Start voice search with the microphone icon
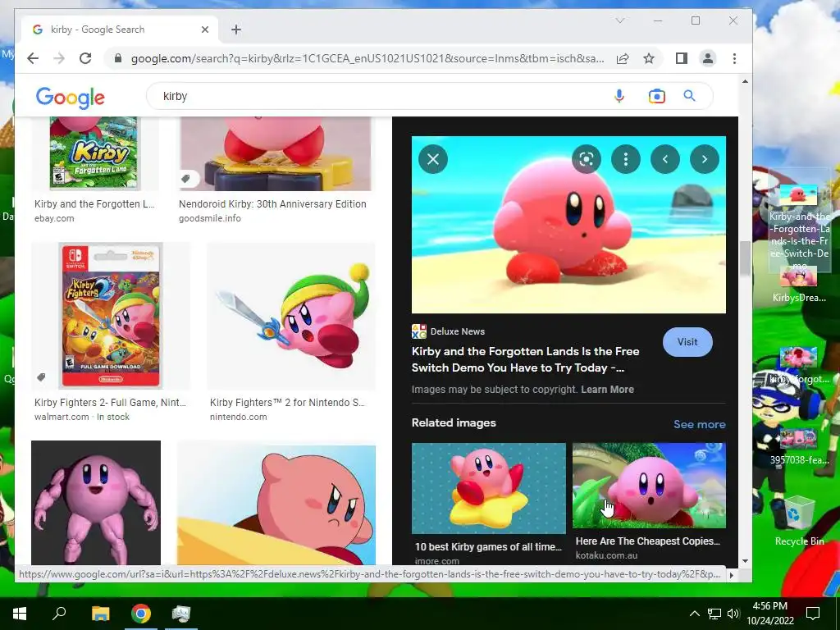This screenshot has width=840, height=630. (x=619, y=96)
